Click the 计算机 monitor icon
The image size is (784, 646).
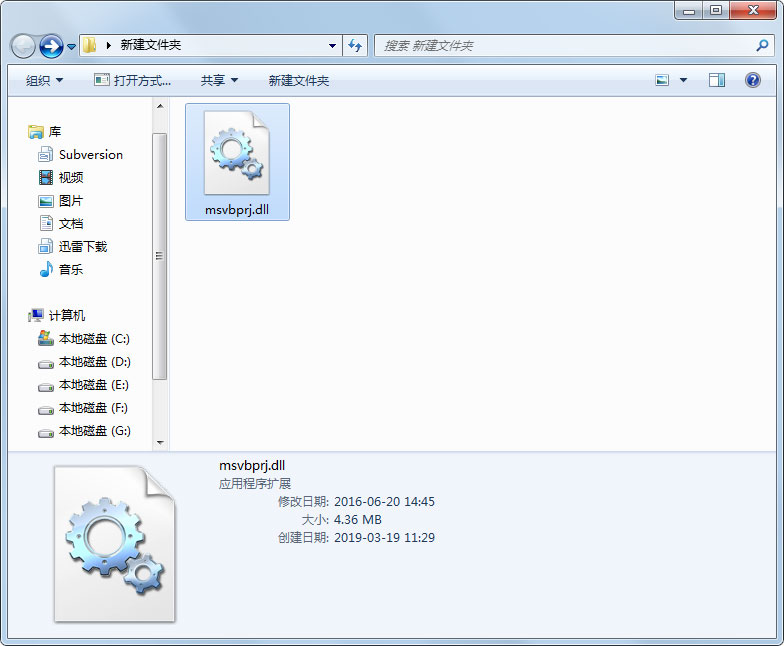coord(36,316)
